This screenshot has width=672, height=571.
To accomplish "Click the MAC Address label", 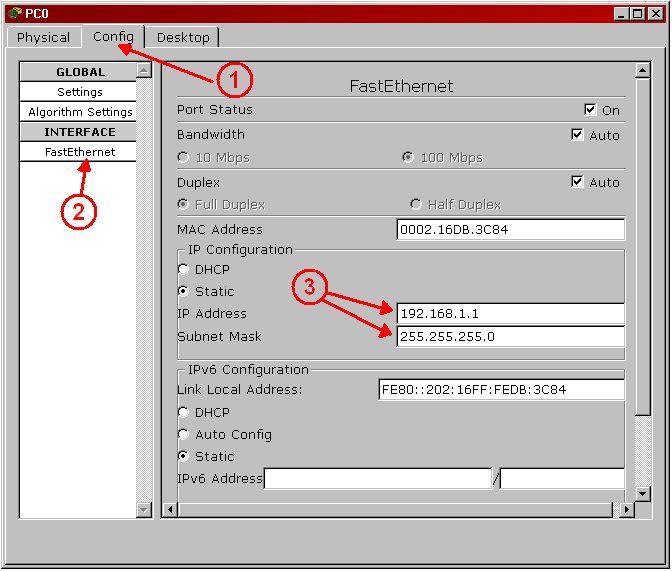I will pos(220,230).
